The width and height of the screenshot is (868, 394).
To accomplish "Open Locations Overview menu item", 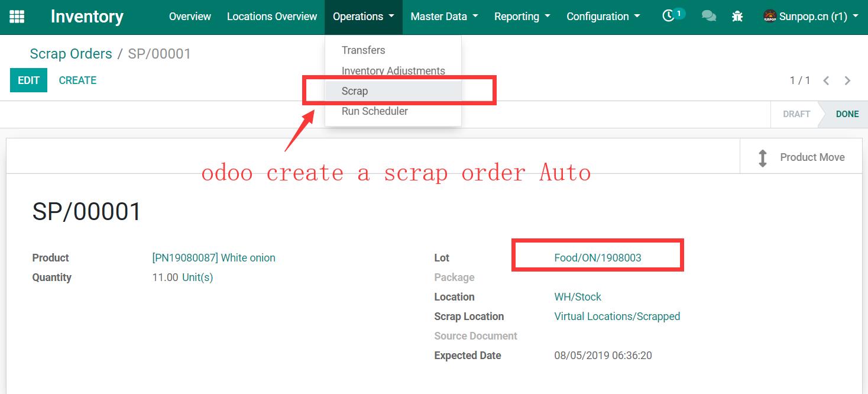I will coord(272,17).
